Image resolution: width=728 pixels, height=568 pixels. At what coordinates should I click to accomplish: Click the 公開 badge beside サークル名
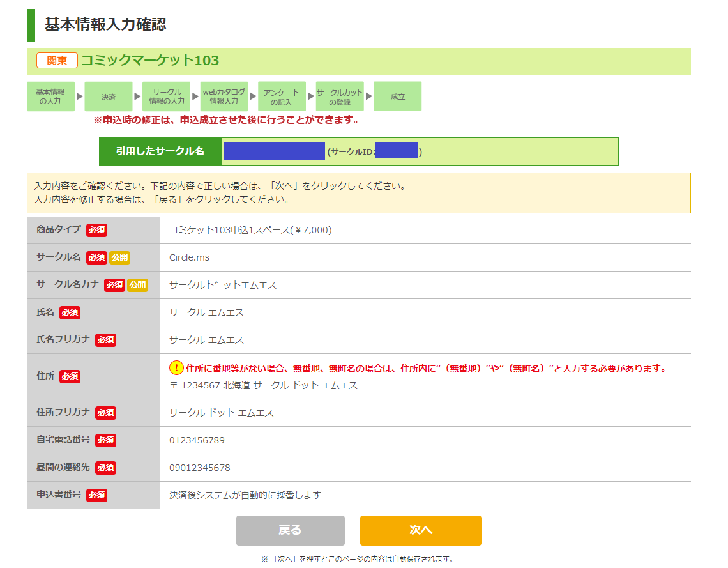[119, 257]
